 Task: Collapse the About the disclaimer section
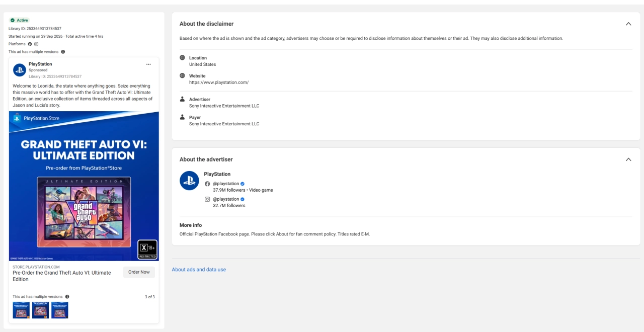coord(628,24)
